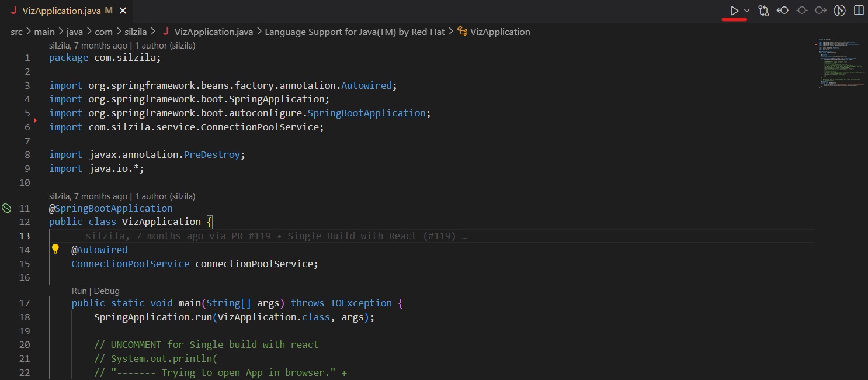Open the run options dropdown arrow

pyautogui.click(x=747, y=11)
